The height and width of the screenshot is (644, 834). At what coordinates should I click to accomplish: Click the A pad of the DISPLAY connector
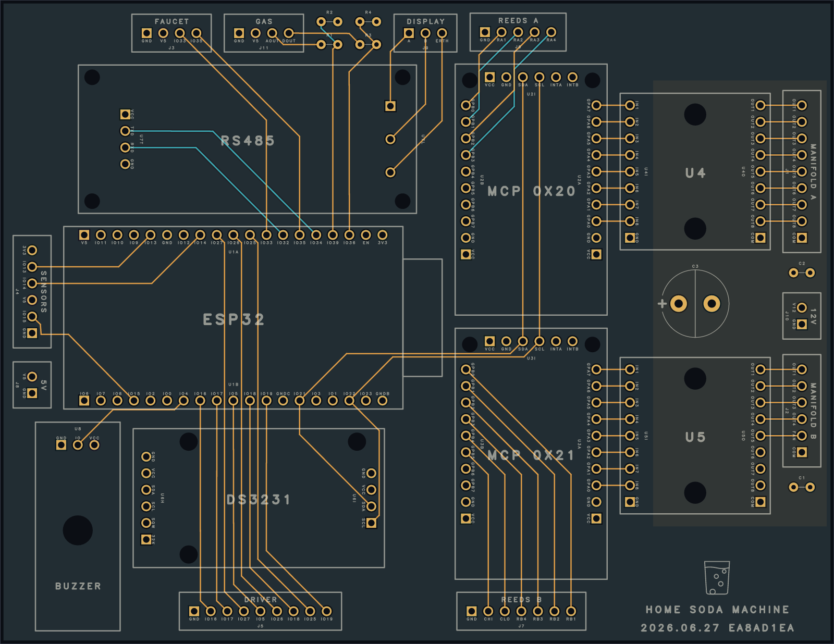click(409, 33)
